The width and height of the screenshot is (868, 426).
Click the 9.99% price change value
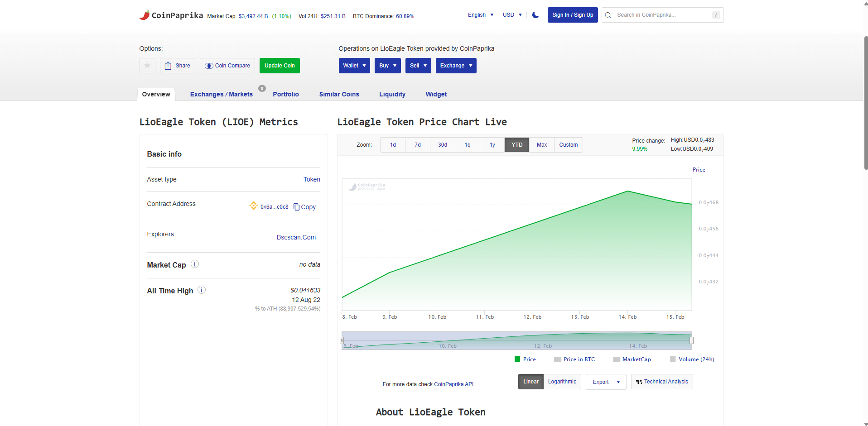pos(640,149)
